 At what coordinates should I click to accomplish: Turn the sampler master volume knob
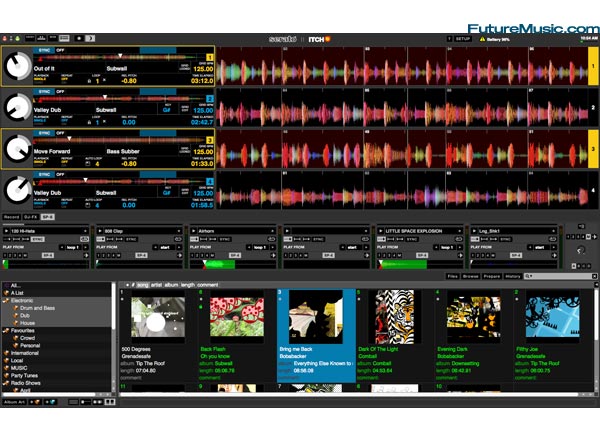click(581, 251)
